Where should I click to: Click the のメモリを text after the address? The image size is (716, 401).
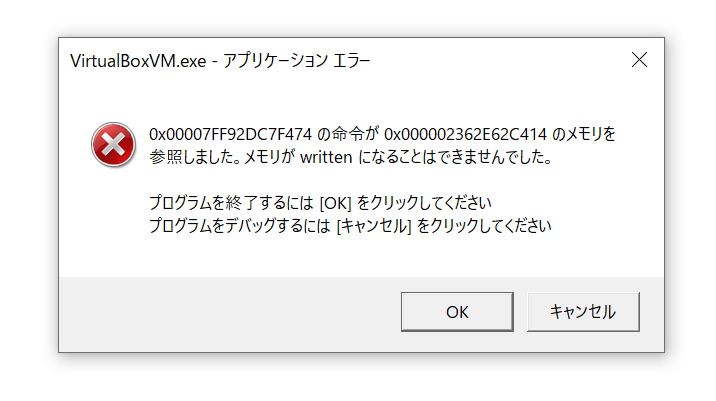tap(584, 134)
